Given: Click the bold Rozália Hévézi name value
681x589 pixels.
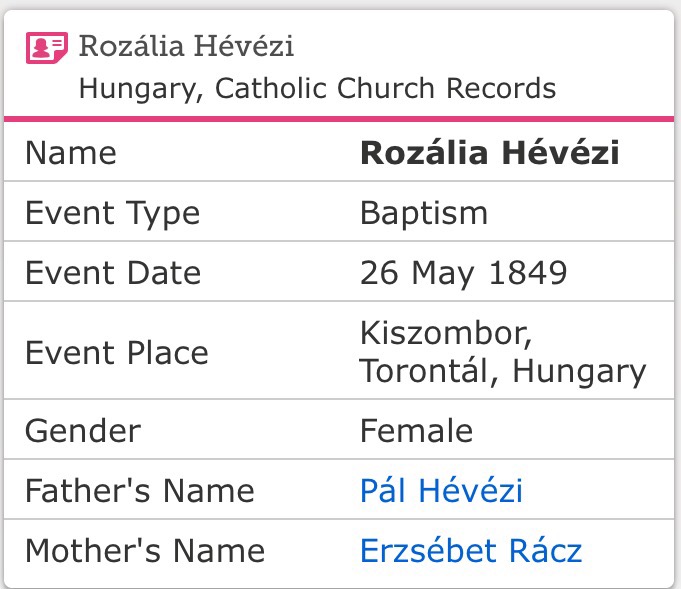Looking at the screenshot, I should 489,153.
